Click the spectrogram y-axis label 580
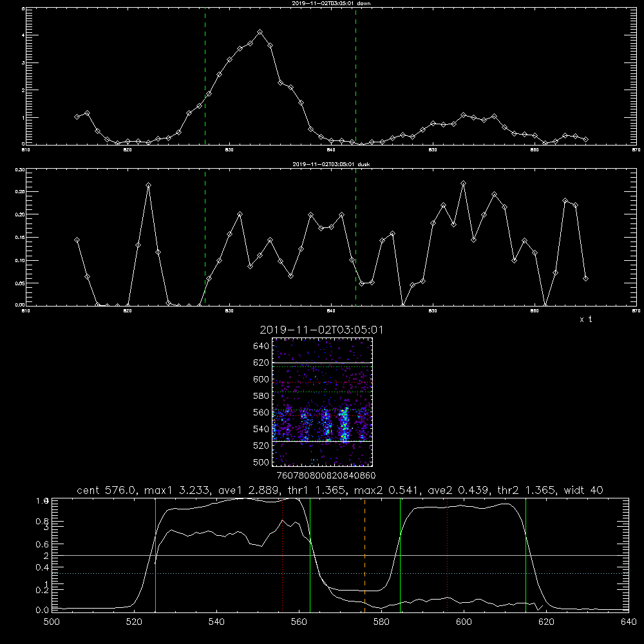The image size is (644, 644). (x=261, y=396)
